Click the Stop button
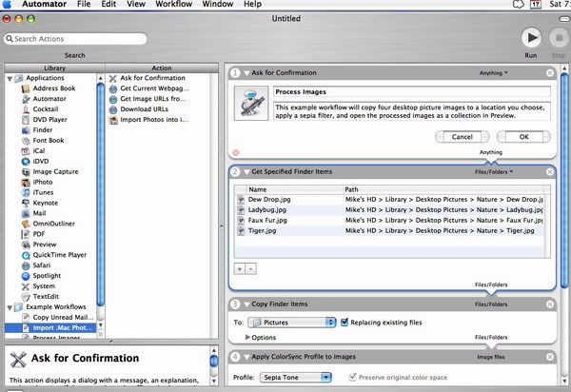The height and width of the screenshot is (392, 571). coord(559,37)
